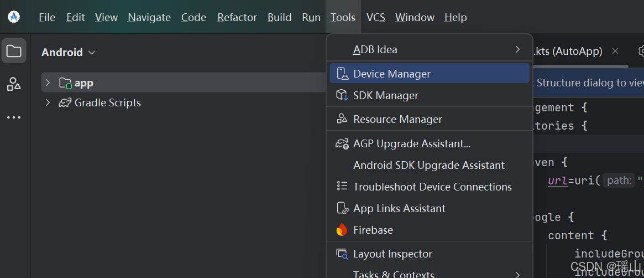
Task: Choose SDK Manager menu entry
Action: 429,95
